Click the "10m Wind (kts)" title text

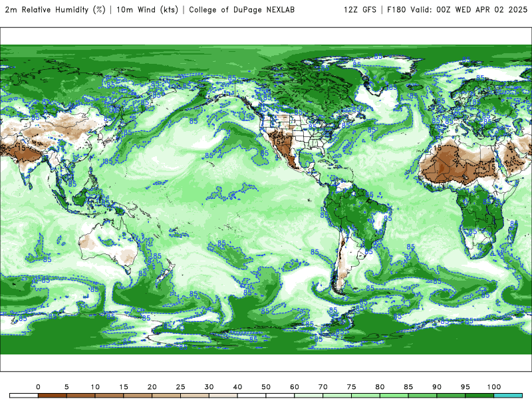(x=147, y=9)
